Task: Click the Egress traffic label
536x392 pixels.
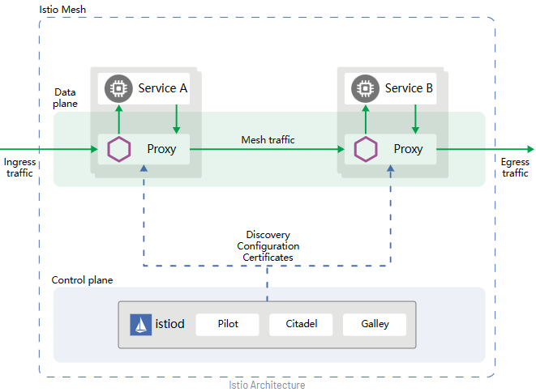Action: coord(515,168)
